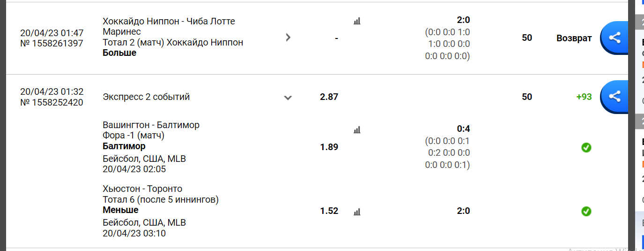Click the vertical scrollbar beside bet list
The width and height of the screenshot is (644, 251).
pos(631,125)
